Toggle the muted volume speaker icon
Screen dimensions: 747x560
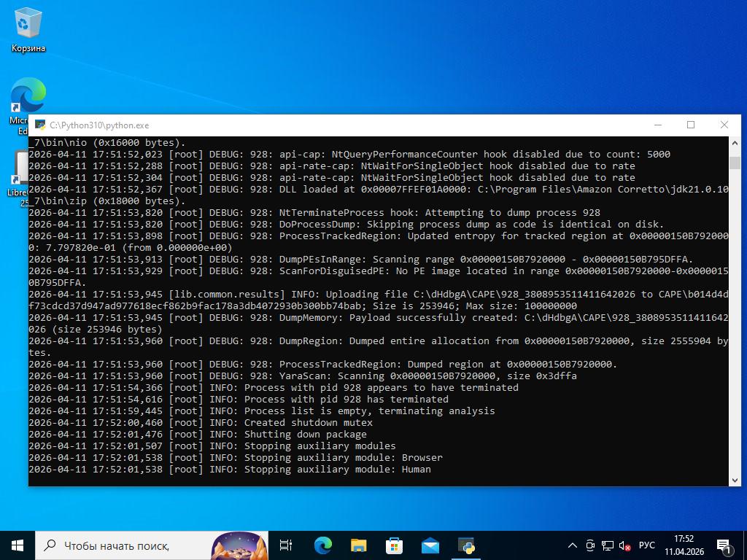tap(625, 545)
